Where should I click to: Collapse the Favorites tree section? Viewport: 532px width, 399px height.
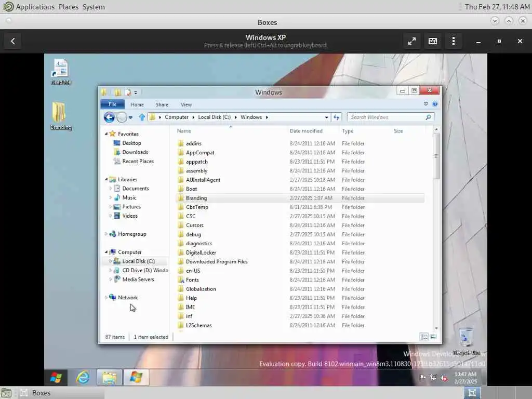point(106,134)
